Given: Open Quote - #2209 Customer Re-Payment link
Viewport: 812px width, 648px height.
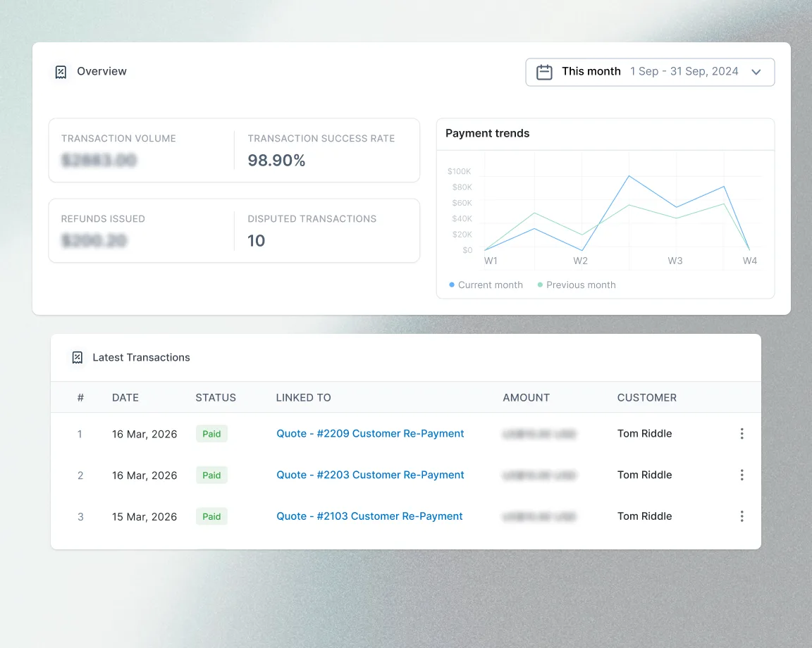Looking at the screenshot, I should tap(370, 434).
